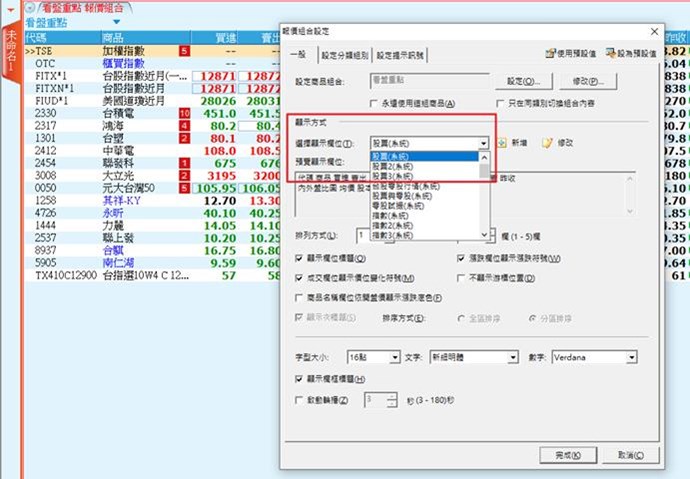690x479 pixels.
Task: Click the 完成(K) button
Action: [x=568, y=455]
